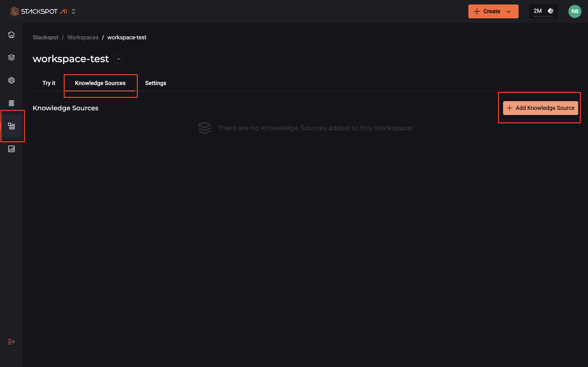Open the product switcher next to StackSpot AI
This screenshot has width=588, height=367.
tap(73, 11)
